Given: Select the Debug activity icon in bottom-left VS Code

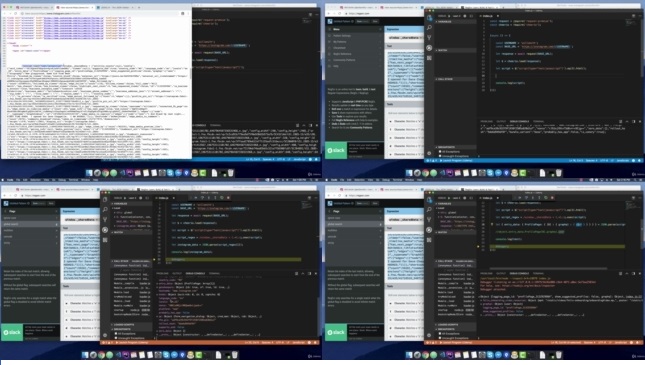Looking at the screenshot, I should pos(105,230).
